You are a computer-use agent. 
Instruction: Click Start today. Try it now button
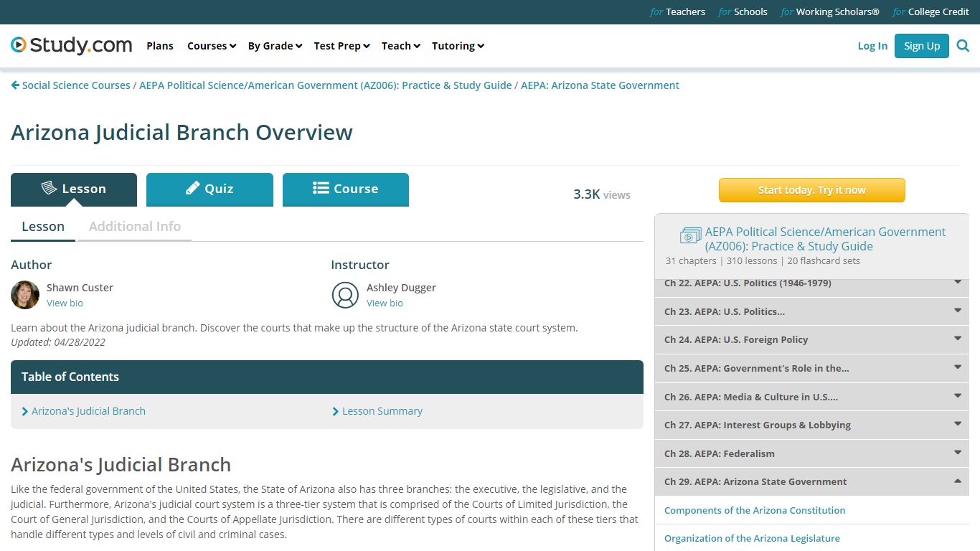812,190
